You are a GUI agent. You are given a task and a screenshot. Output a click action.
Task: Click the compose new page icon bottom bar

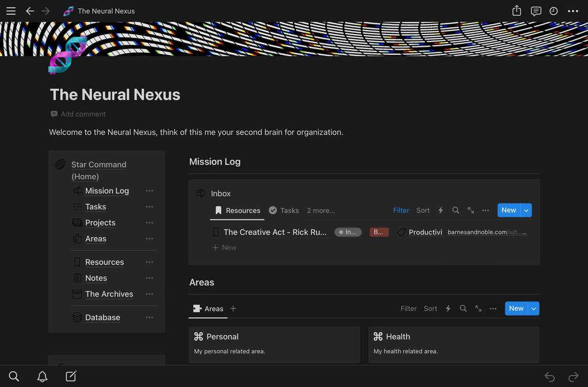pyautogui.click(x=71, y=376)
